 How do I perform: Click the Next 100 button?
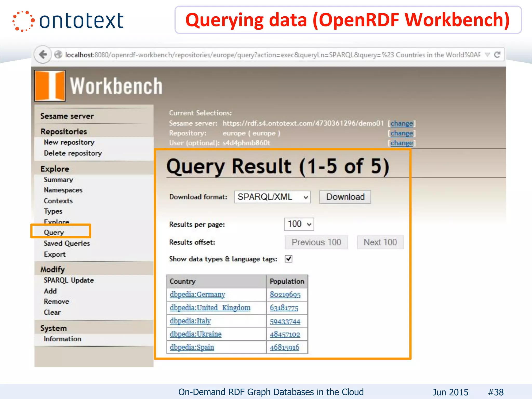coord(380,242)
